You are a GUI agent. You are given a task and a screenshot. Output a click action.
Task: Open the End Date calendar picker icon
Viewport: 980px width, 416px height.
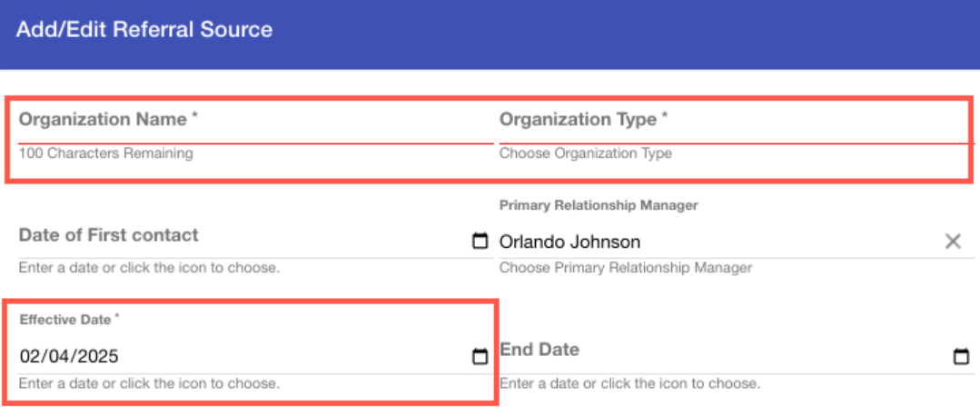coord(960,357)
